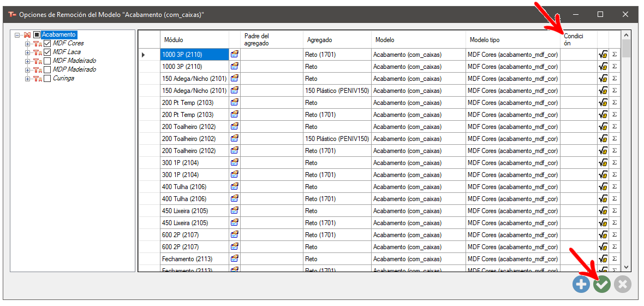The height and width of the screenshot is (306, 644).
Task: Uncheck the MDF Cores checkbox
Action: [x=47, y=43]
